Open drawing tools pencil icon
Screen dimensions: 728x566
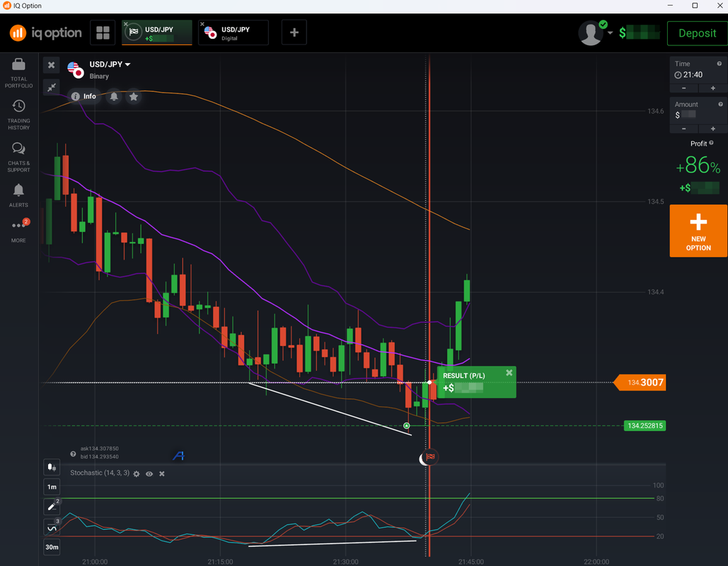coord(52,507)
